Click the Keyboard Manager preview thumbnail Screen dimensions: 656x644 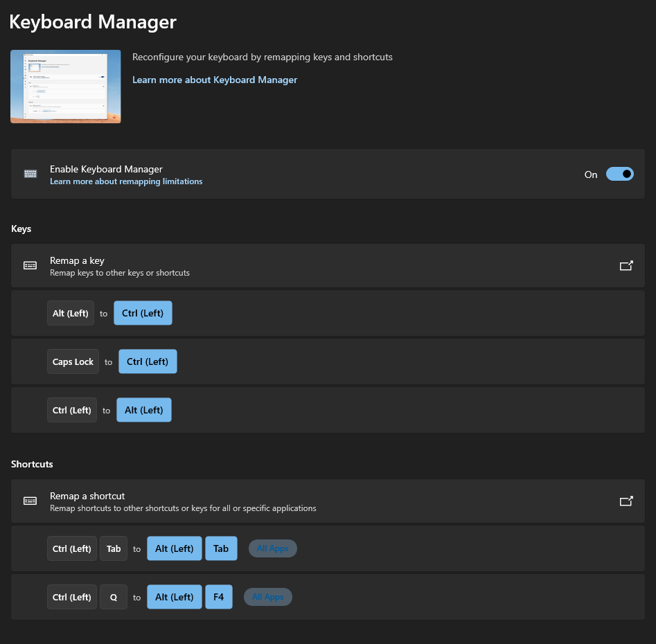(66, 87)
